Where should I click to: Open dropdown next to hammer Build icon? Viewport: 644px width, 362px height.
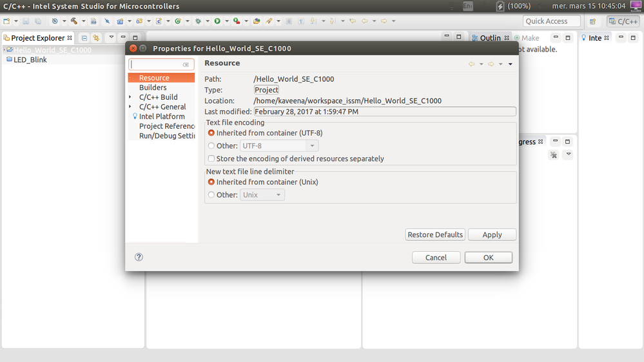point(83,21)
